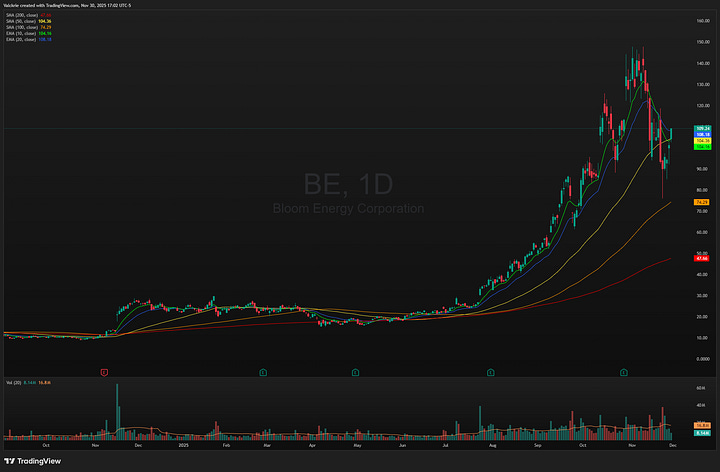Click the chart creation caption at top
This screenshot has width=720, height=472.
click(x=67, y=6)
